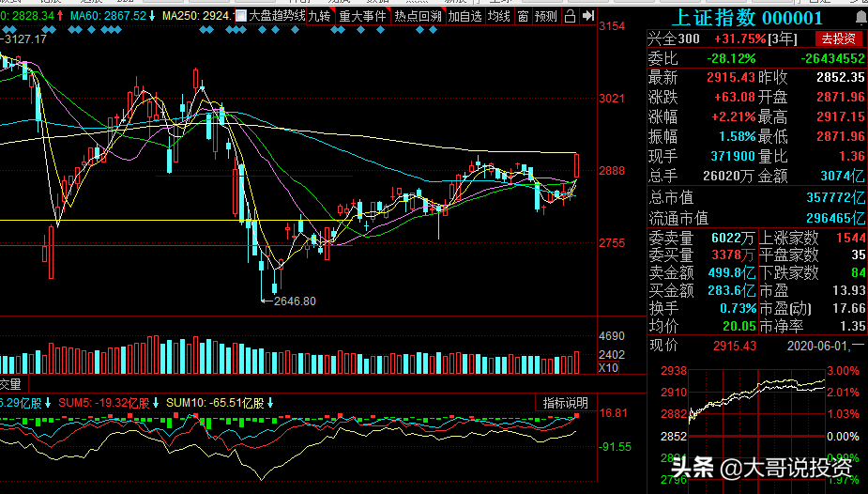Click the 3154 price axis label
The width and height of the screenshot is (868, 494).
point(612,26)
